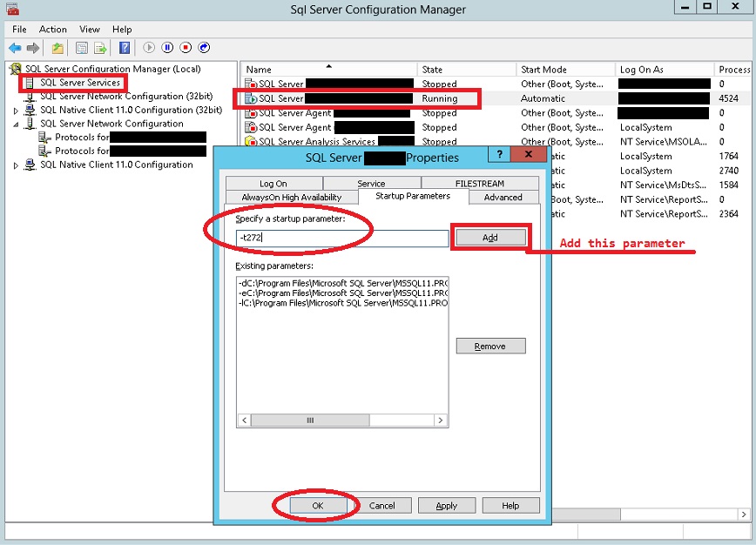Click left arrow of the Existing parameters scrollbar
This screenshot has height=545, width=756.
coord(245,421)
